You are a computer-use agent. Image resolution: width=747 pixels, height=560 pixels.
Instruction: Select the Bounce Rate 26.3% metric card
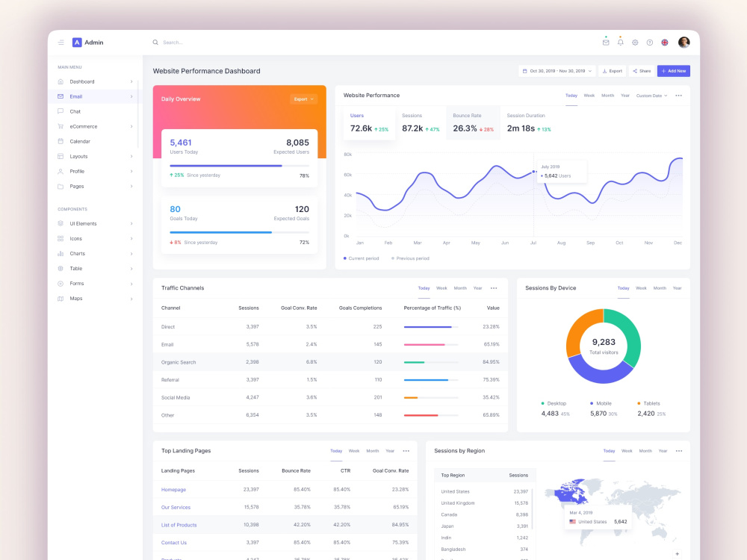pos(473,123)
